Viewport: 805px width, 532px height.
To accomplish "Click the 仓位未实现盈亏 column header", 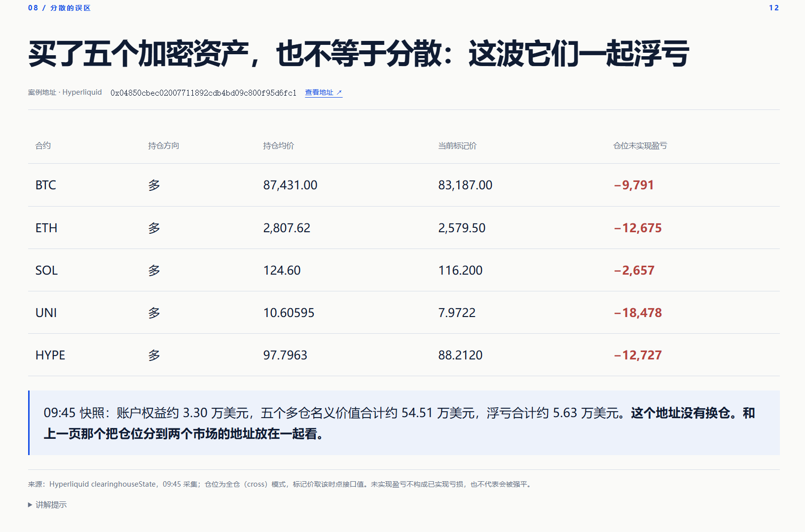I will coord(640,145).
